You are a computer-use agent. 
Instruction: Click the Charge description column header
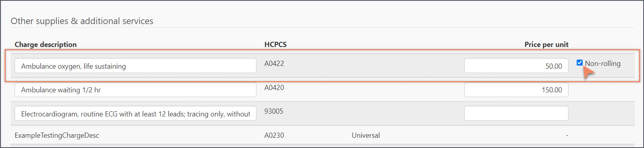pyautogui.click(x=46, y=45)
